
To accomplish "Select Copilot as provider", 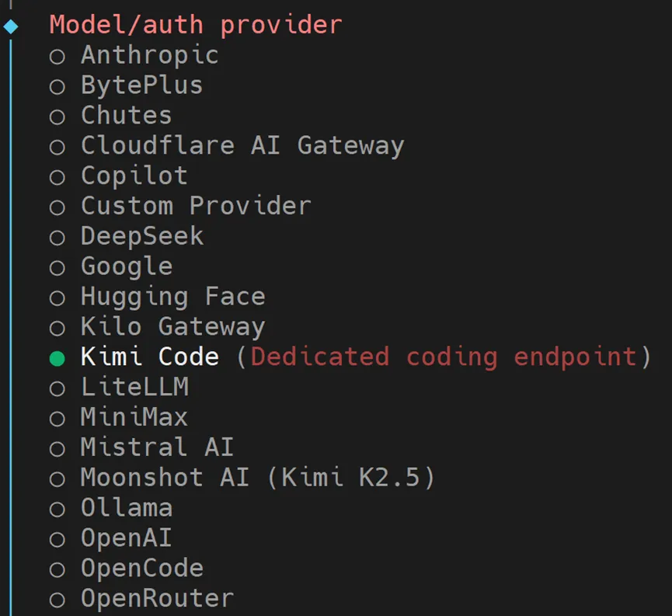I will tap(57, 177).
